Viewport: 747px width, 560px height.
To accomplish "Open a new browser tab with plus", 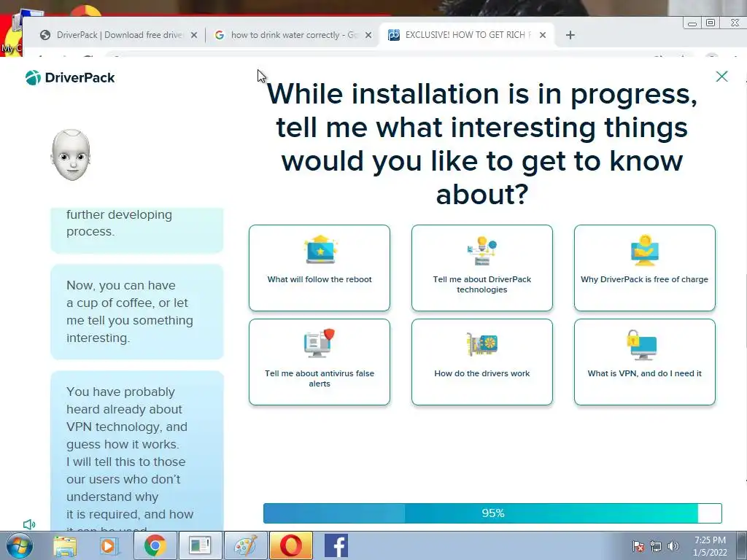I will click(x=570, y=35).
